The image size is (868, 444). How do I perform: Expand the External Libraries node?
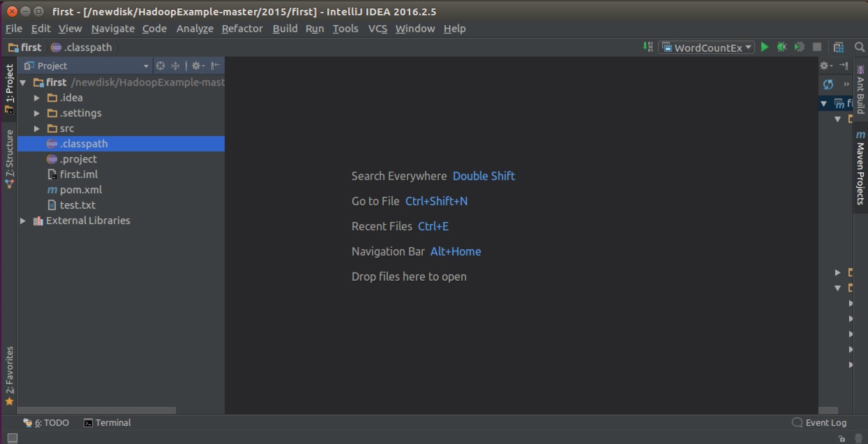tap(23, 221)
